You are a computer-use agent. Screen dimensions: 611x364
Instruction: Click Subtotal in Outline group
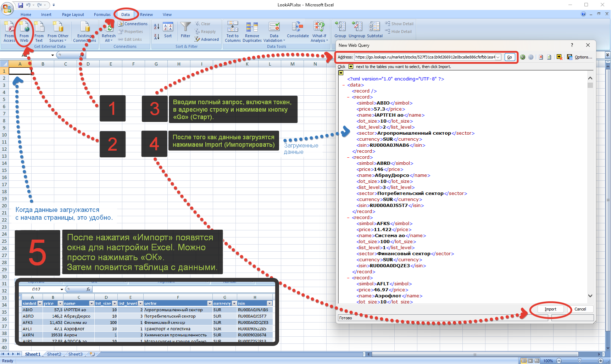375,30
